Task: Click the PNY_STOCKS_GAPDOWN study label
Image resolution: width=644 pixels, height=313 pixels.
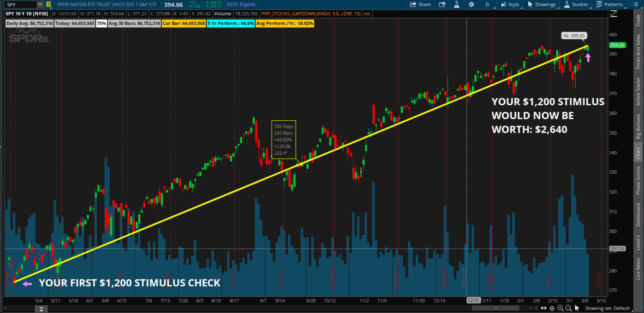Action: [x=311, y=13]
